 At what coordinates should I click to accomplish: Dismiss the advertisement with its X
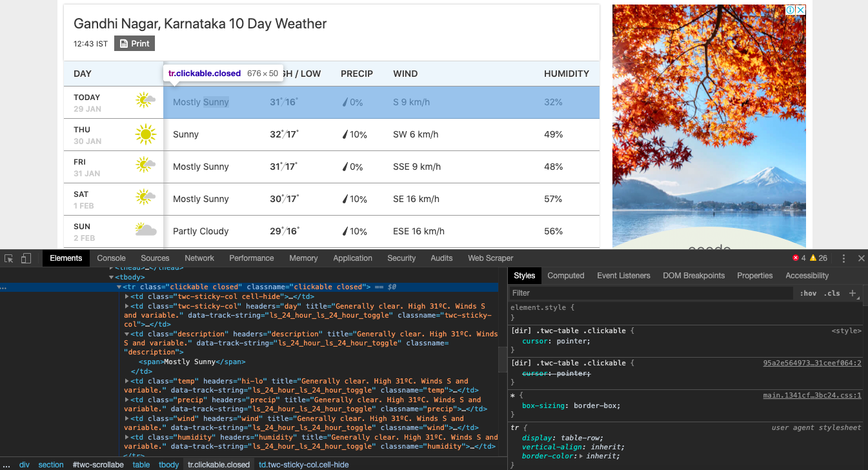(x=800, y=10)
